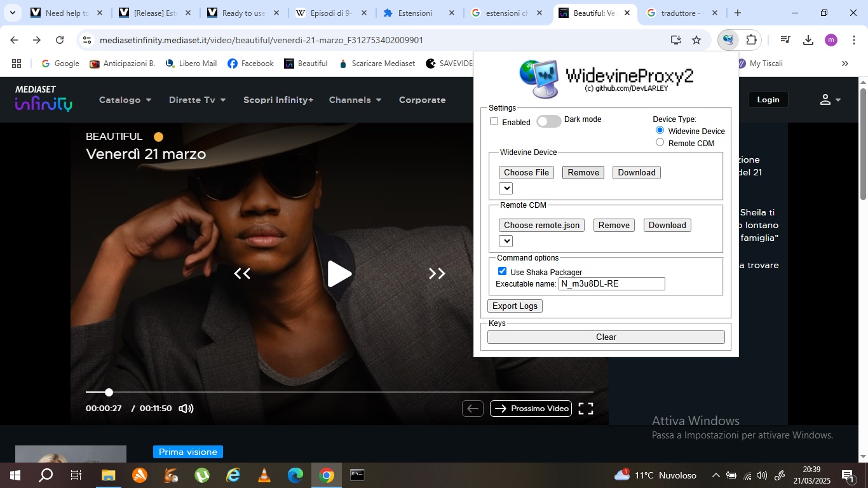
Task: Reload the current page
Action: pos(60,40)
